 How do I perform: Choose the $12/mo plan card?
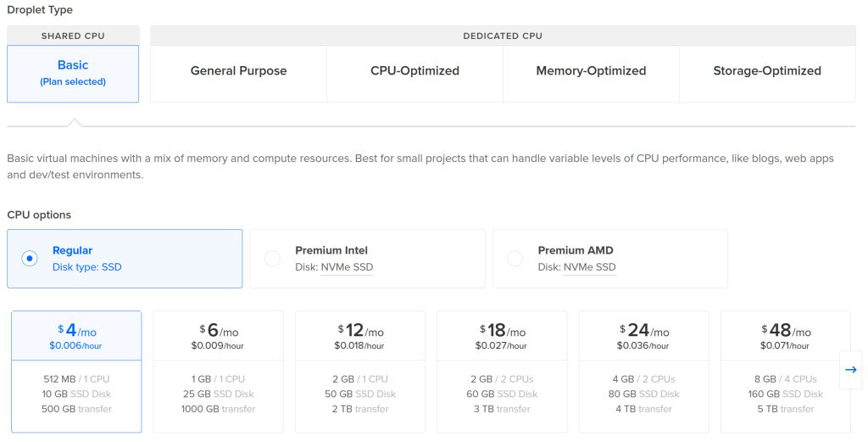(x=360, y=372)
